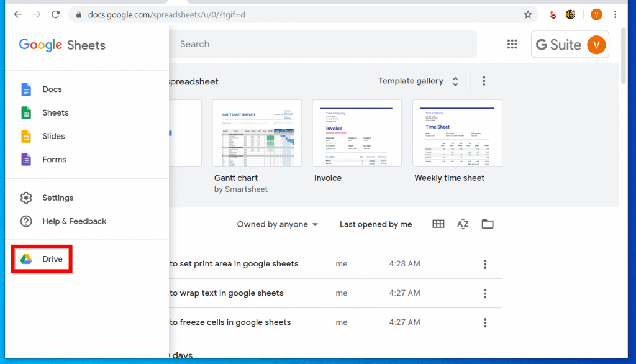Click the Google Sheets logo

click(x=62, y=45)
